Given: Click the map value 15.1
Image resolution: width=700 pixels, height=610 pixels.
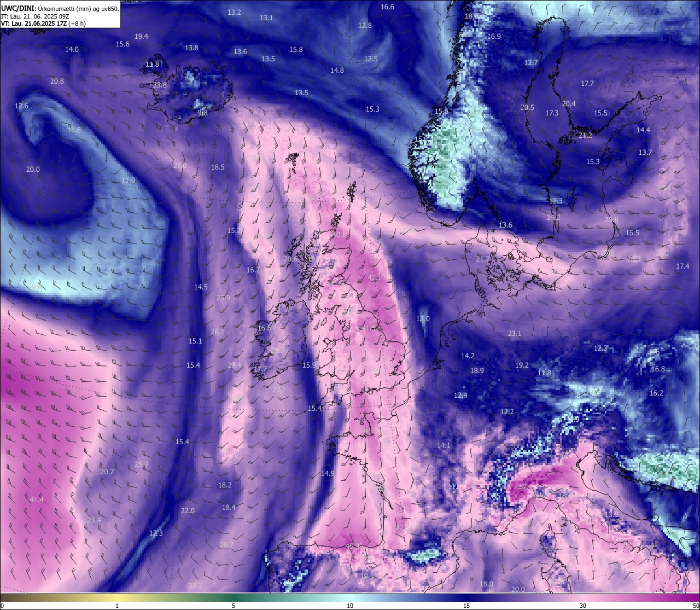Looking at the screenshot, I should [x=195, y=341].
